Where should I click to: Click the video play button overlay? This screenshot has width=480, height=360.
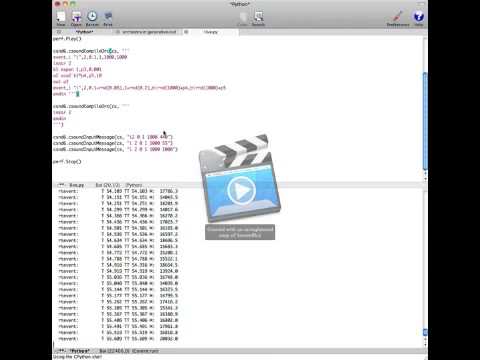pyautogui.click(x=241, y=190)
